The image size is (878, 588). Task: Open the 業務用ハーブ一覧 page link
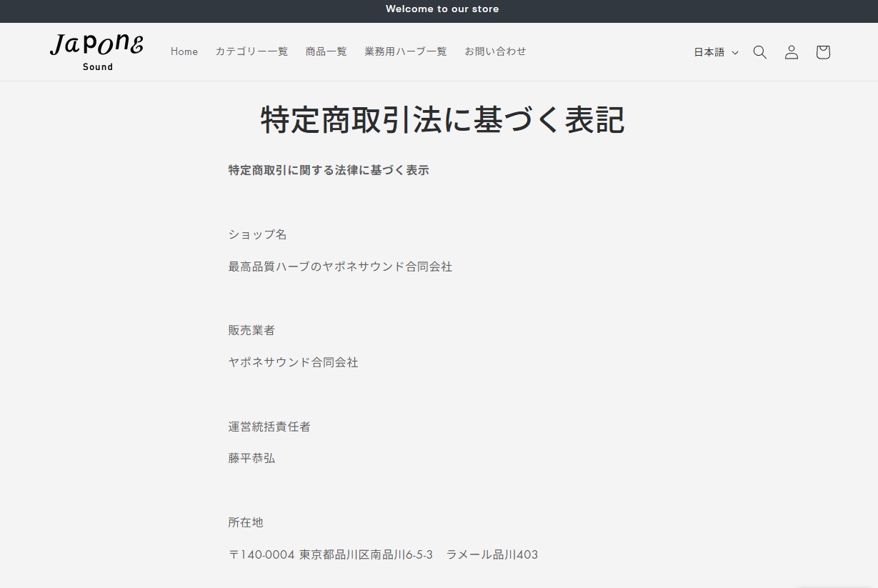[404, 51]
